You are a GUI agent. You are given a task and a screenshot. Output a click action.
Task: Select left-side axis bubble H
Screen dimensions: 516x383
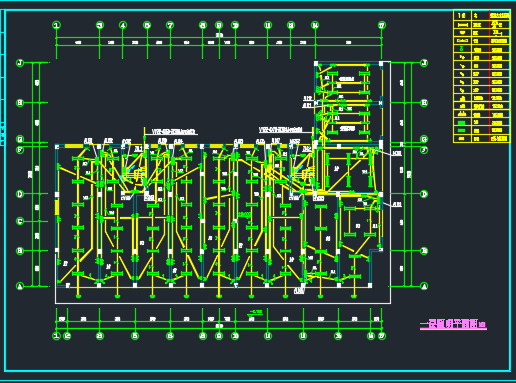tap(20, 103)
